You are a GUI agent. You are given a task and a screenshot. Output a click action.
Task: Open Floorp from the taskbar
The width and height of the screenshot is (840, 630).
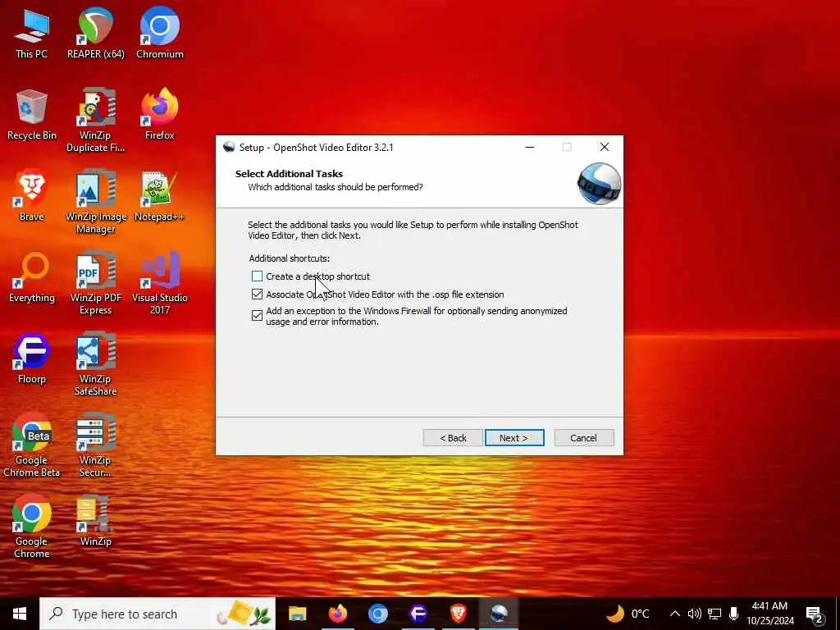click(418, 614)
